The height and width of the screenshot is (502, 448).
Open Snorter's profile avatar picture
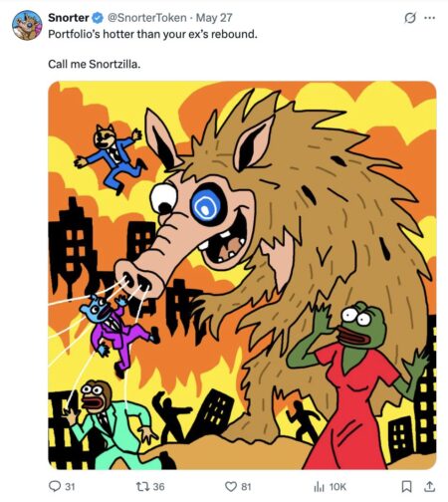coord(27,25)
